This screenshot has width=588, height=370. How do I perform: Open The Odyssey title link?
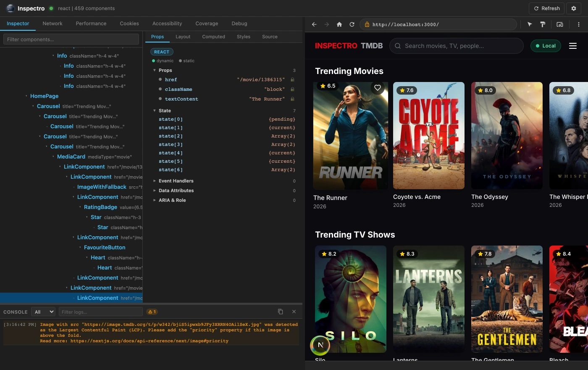coord(490,197)
